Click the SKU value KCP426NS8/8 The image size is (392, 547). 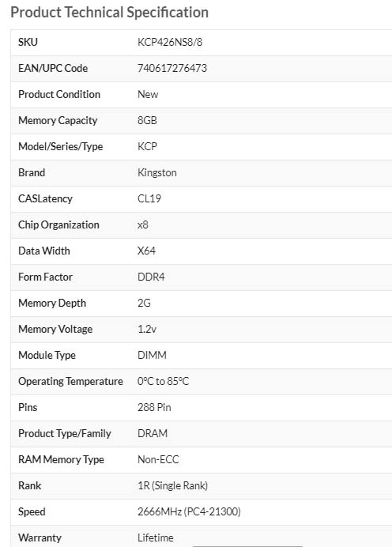coord(170,42)
